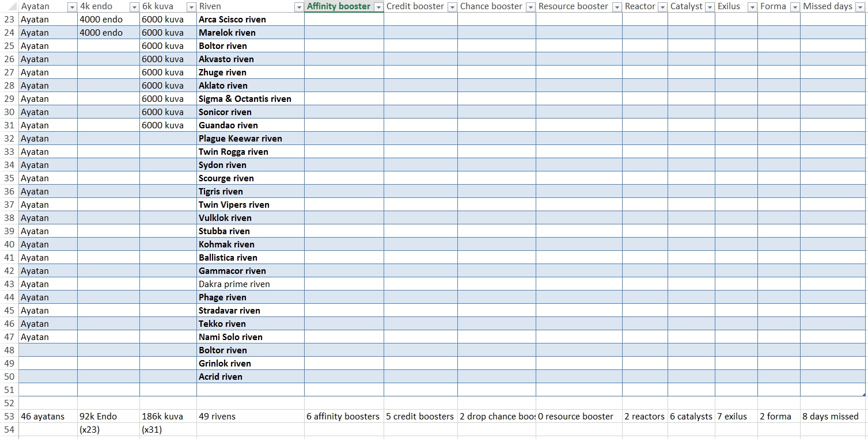The image size is (868, 439).
Task: Click the Plague Keewar riven cell
Action: (251, 138)
